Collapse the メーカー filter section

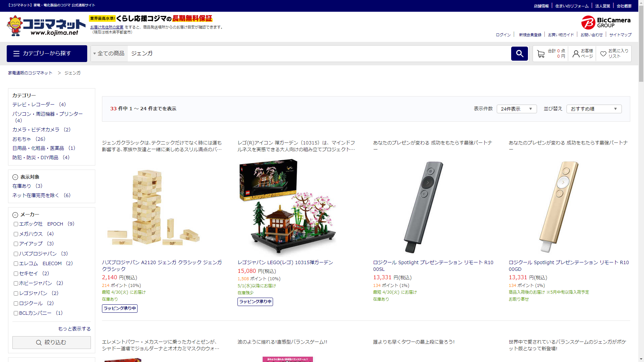click(15, 215)
